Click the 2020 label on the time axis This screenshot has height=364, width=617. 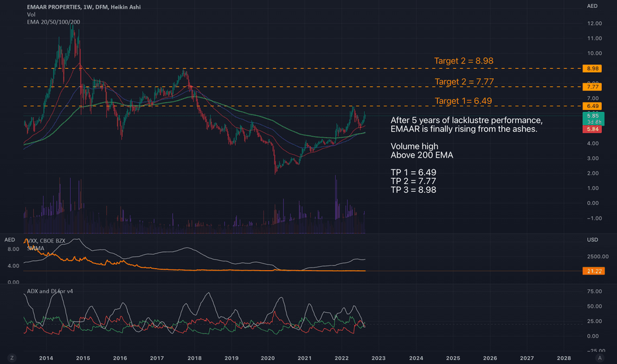coord(267,358)
